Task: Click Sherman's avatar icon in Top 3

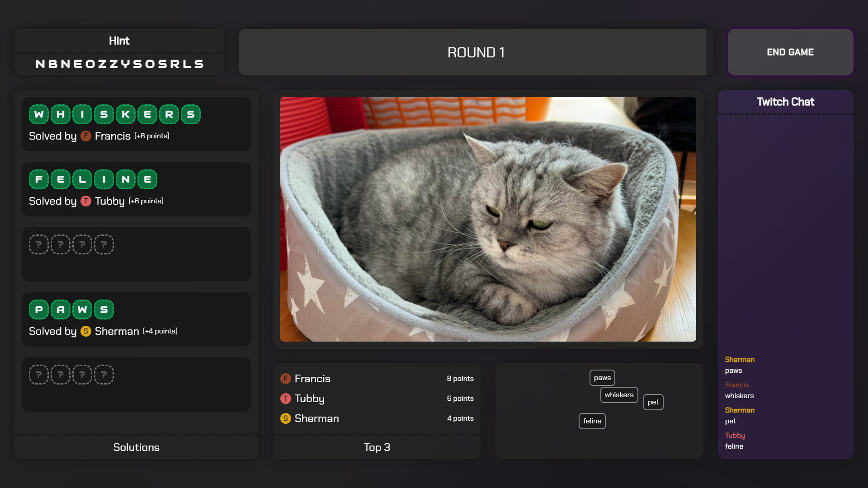Action: click(x=285, y=418)
